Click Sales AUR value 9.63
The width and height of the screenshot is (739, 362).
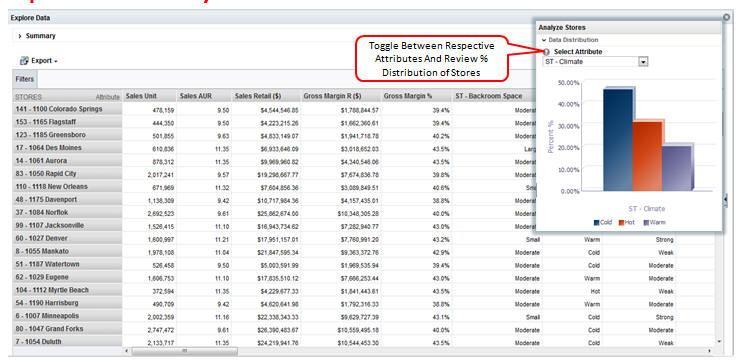tap(222, 136)
